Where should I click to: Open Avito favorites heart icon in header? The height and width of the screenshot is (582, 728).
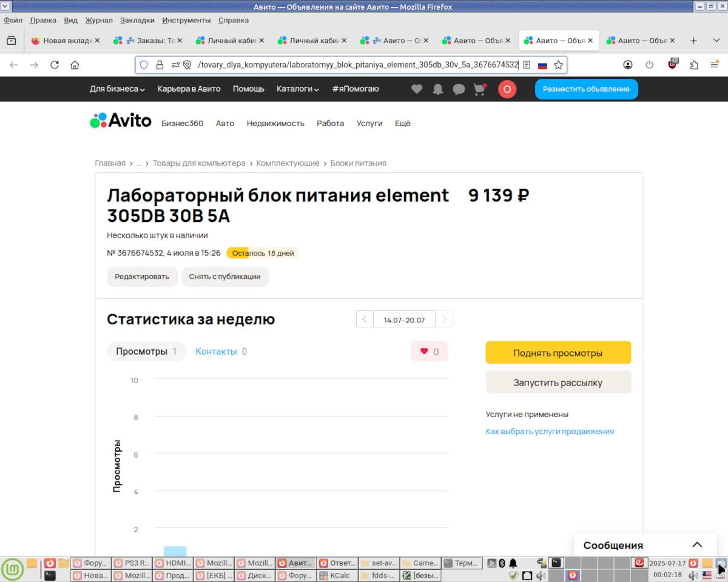417,89
